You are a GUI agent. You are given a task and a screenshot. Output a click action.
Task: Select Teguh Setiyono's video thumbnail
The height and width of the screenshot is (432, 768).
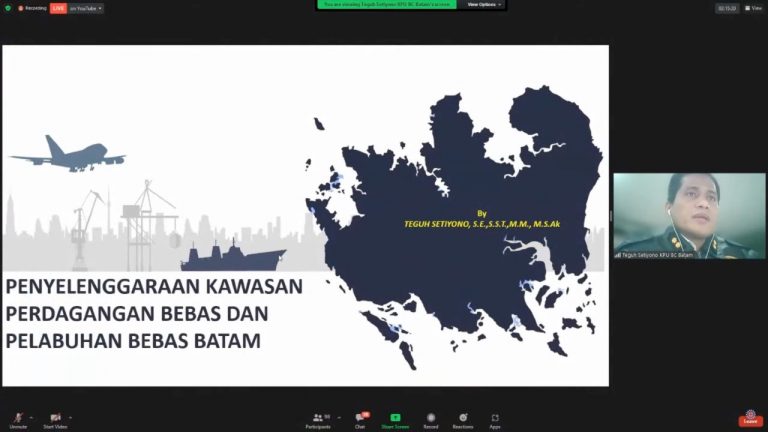[688, 216]
